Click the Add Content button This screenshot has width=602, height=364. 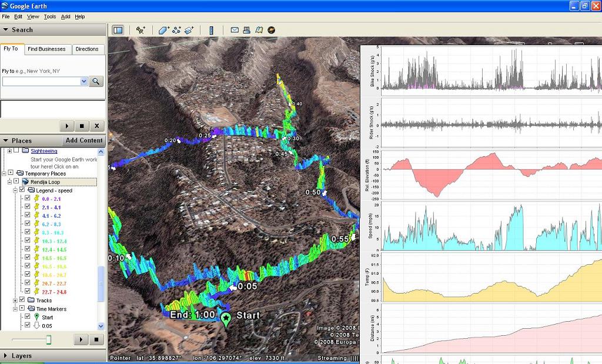coord(83,140)
